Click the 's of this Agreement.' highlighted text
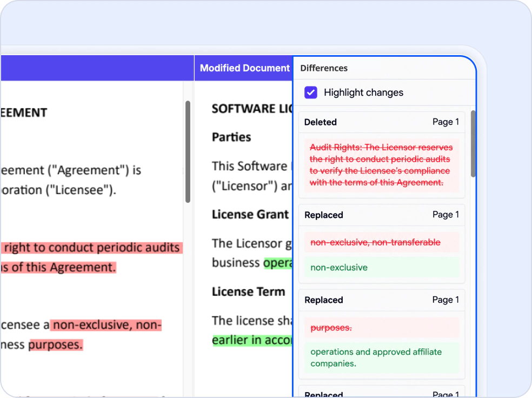This screenshot has height=398, width=532. pyautogui.click(x=58, y=267)
